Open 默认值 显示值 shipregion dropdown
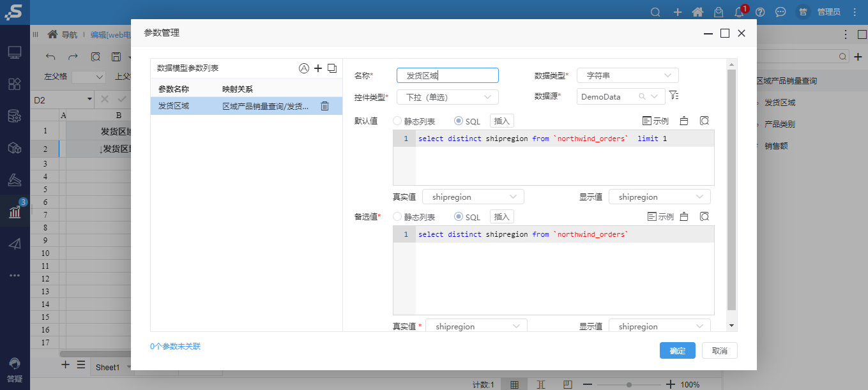 (659, 197)
